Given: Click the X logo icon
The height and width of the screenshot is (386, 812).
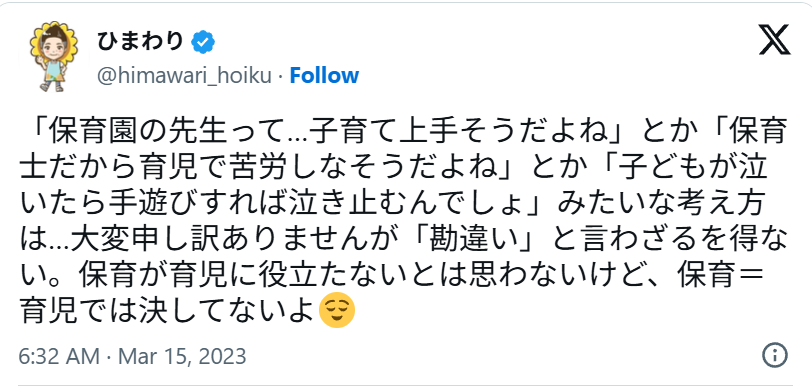Looking at the screenshot, I should click(x=774, y=39).
